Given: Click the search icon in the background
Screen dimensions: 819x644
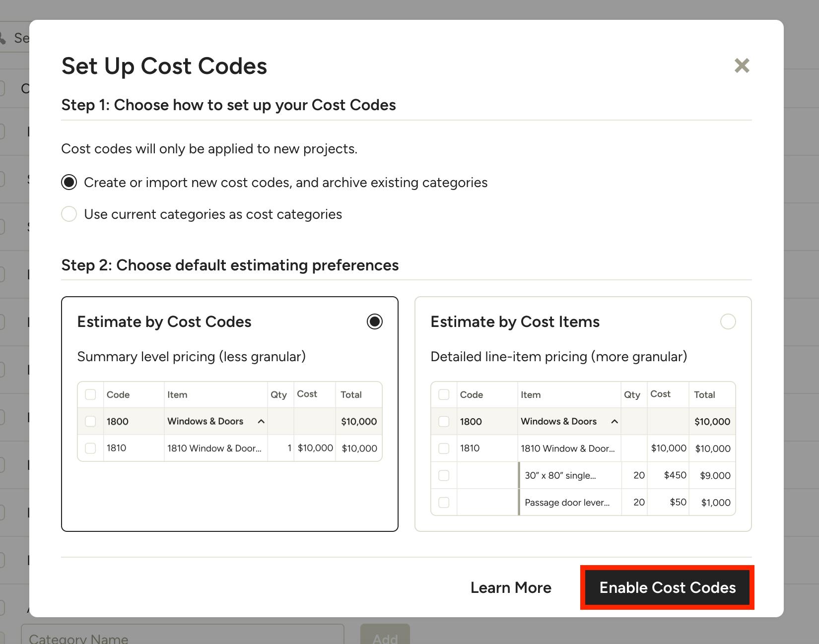Looking at the screenshot, I should tap(3, 38).
